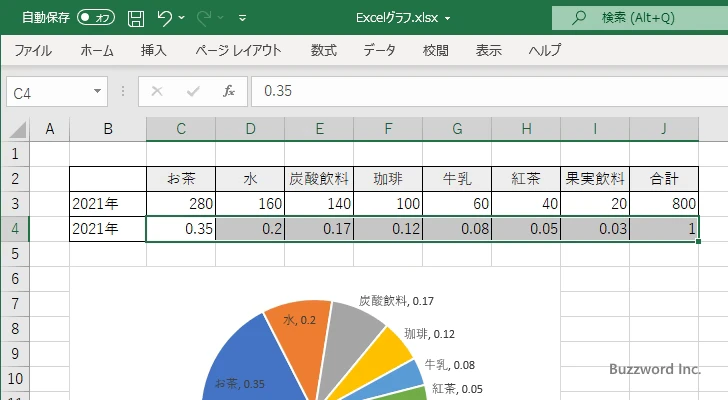The height and width of the screenshot is (400, 728).
Task: Select column J header
Action: pyautogui.click(x=664, y=129)
